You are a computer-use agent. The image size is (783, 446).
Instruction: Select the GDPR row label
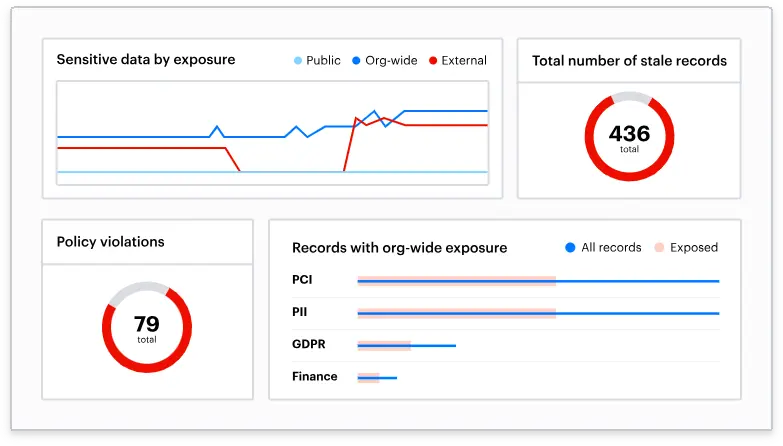[308, 345]
